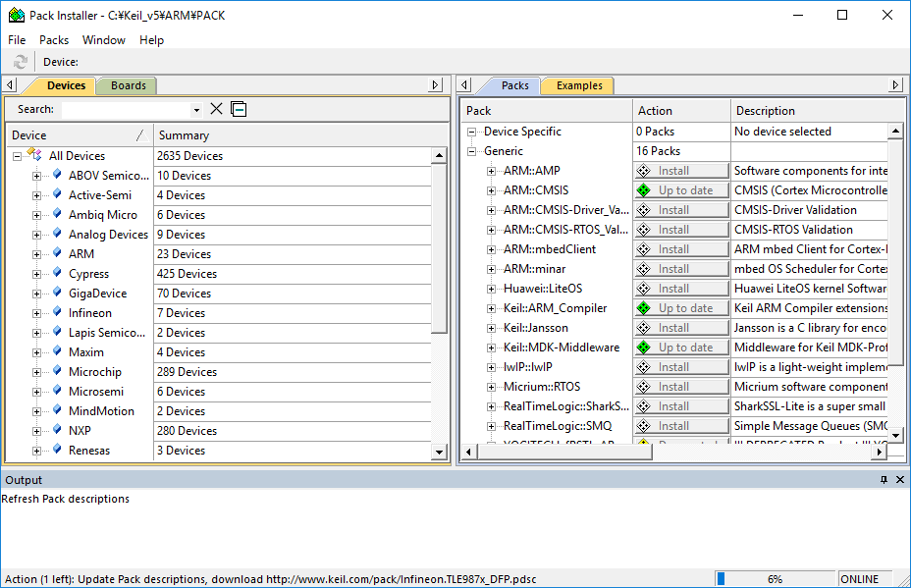Click the Summary column header
911x588 pixels.
pos(301,134)
